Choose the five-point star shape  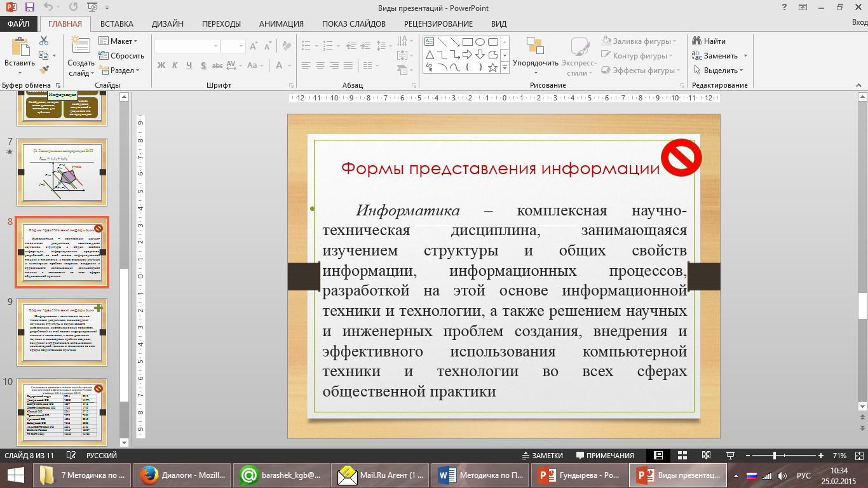coord(492,67)
